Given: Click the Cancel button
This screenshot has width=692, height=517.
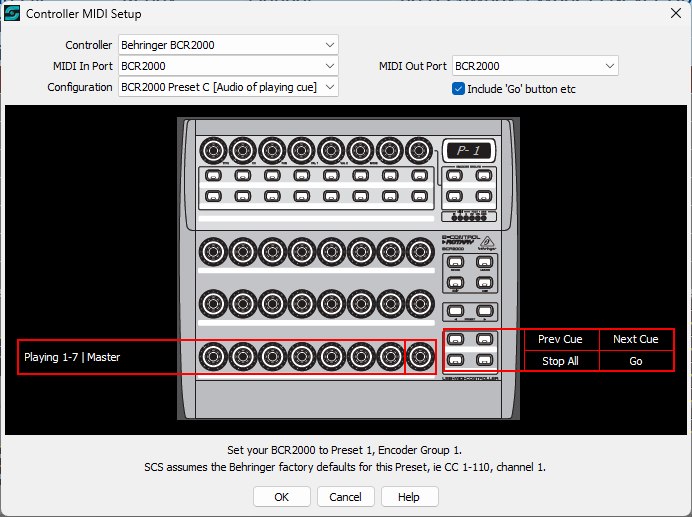Looking at the screenshot, I should pyautogui.click(x=346, y=497).
